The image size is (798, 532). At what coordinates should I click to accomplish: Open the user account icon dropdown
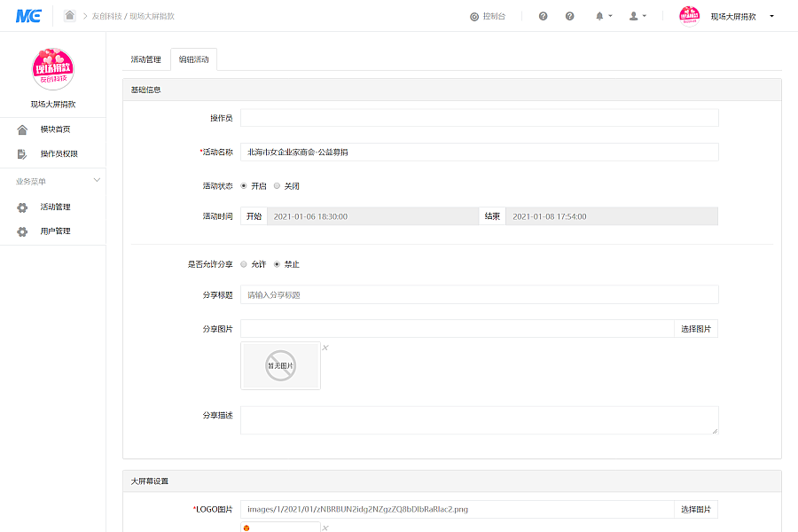click(x=638, y=16)
